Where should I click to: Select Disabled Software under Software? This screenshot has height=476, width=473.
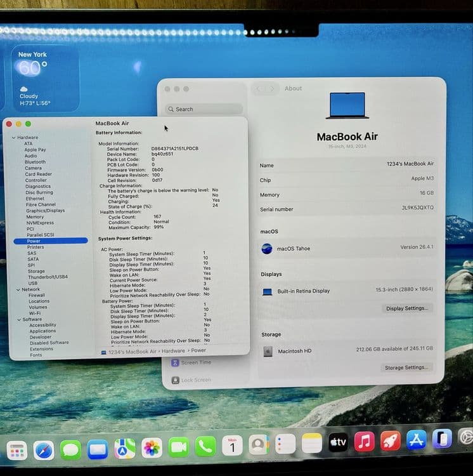point(49,343)
